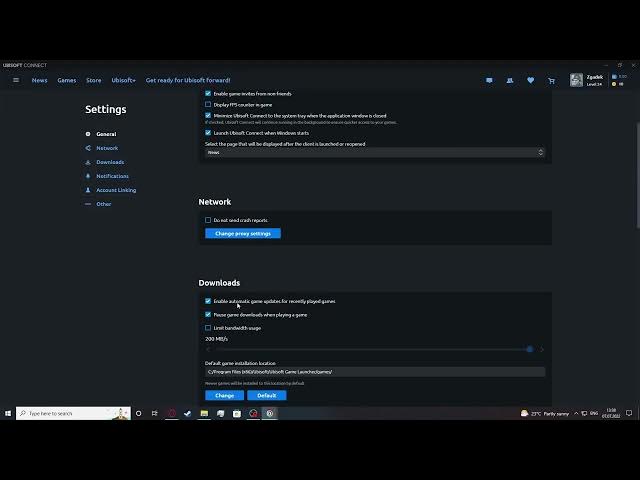Click Change install location button
Viewport: 640px width, 480px height.
click(x=224, y=395)
